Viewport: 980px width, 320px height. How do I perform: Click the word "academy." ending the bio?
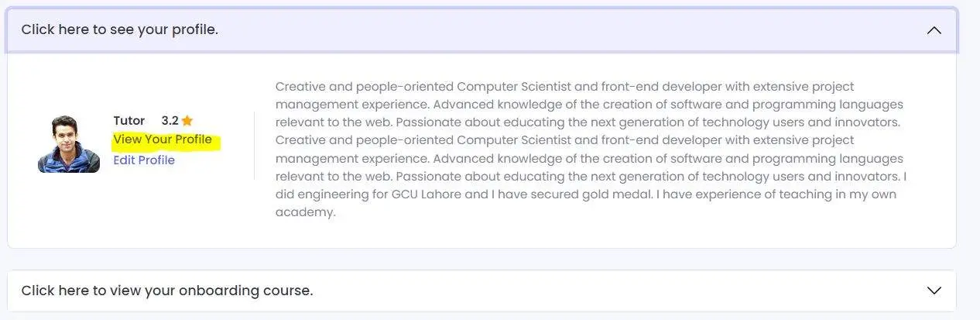(x=306, y=212)
